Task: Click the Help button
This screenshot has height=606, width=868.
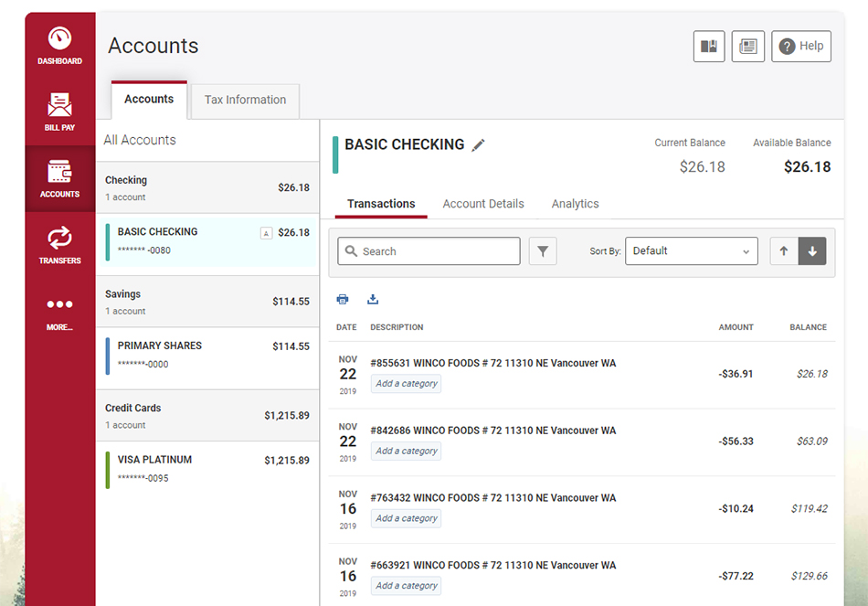Action: [801, 46]
